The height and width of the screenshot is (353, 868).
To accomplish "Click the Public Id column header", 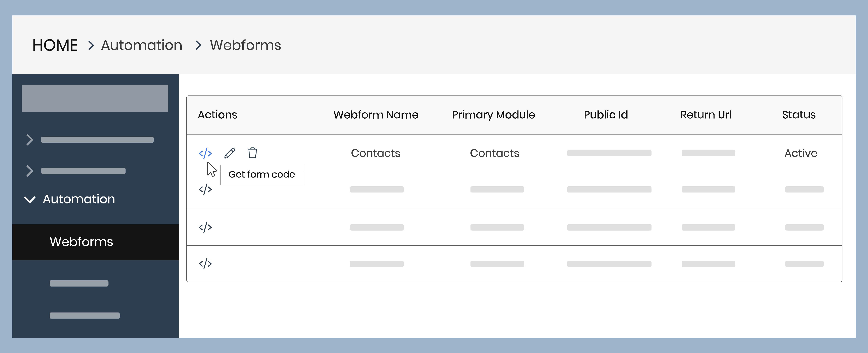I will coord(606,115).
